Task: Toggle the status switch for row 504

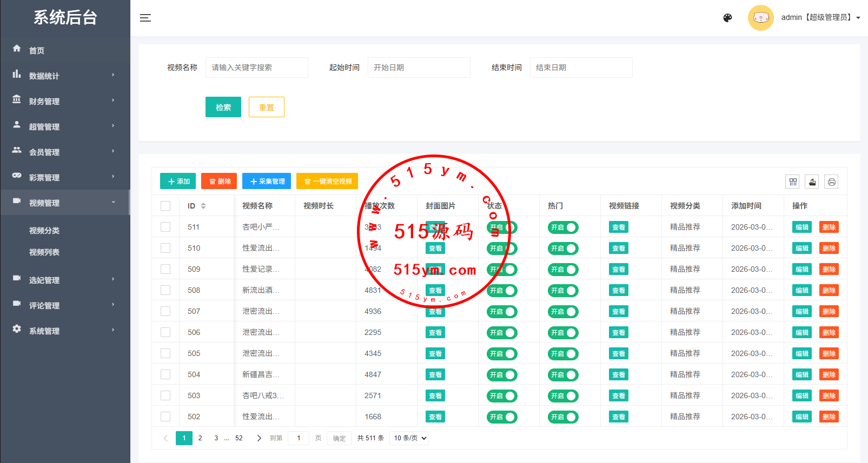Action: click(502, 375)
